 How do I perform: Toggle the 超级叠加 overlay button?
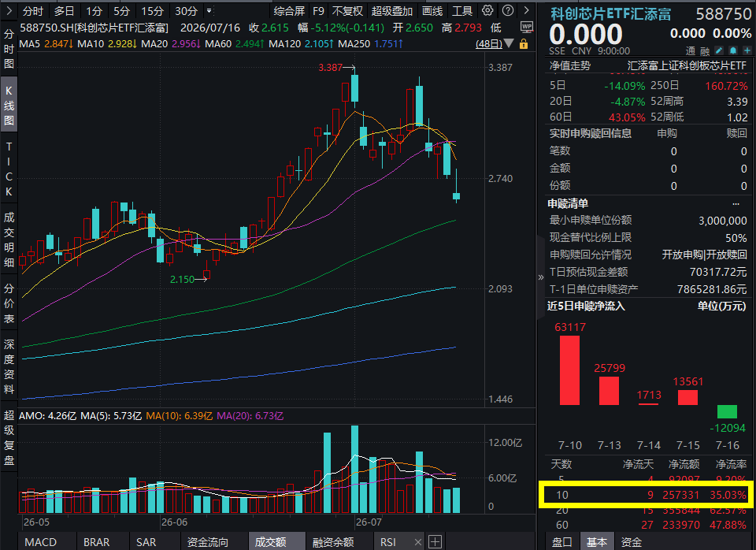(x=392, y=11)
